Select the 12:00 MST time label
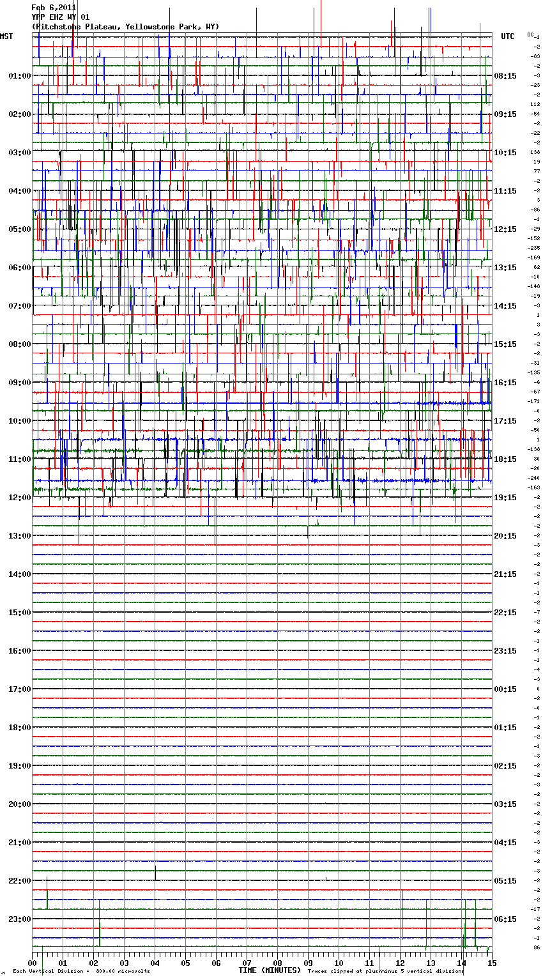The width and height of the screenshot is (543, 980). (x=20, y=498)
